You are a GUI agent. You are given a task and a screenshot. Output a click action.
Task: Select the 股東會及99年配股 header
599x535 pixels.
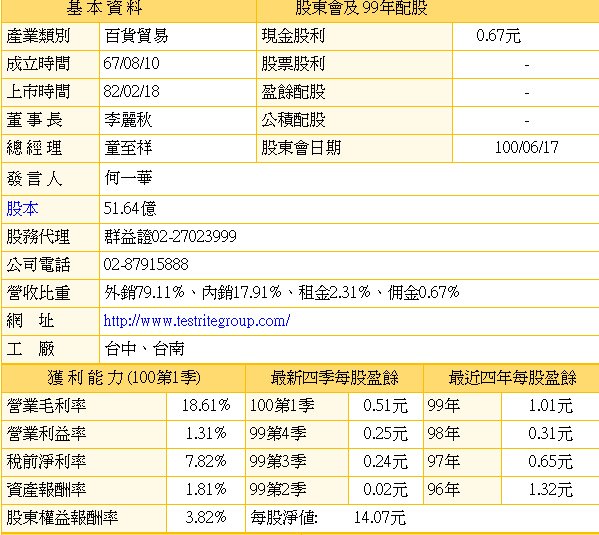coord(361,8)
